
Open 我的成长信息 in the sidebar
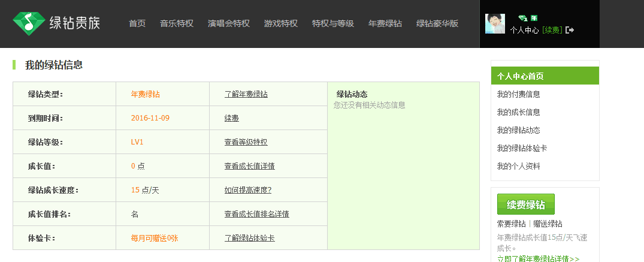click(518, 112)
